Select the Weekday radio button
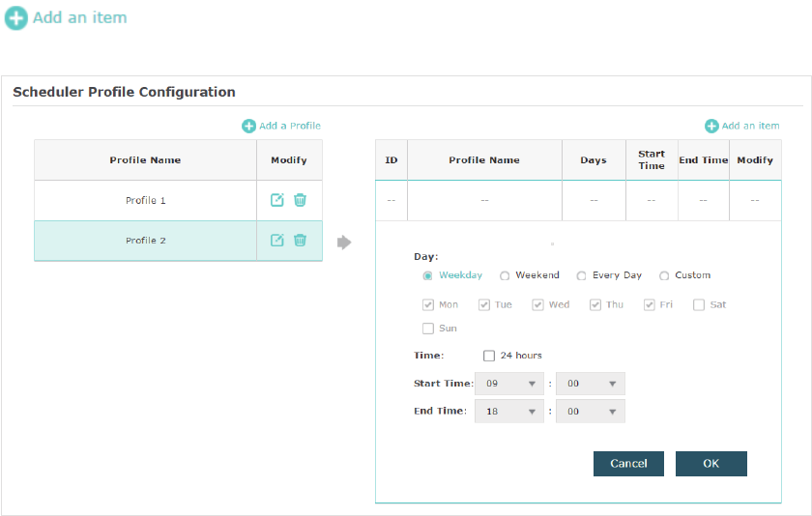 point(427,275)
